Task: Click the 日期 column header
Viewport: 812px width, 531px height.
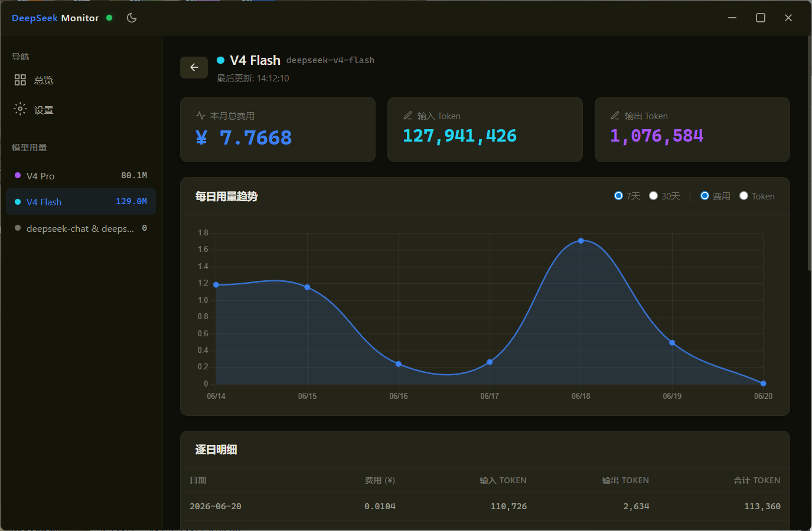Action: 198,480
